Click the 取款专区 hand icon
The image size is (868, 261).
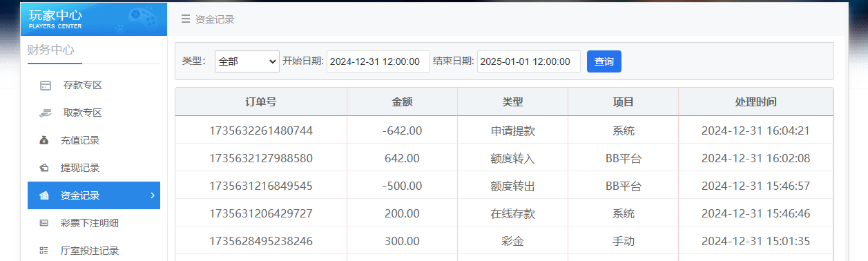click(x=46, y=113)
